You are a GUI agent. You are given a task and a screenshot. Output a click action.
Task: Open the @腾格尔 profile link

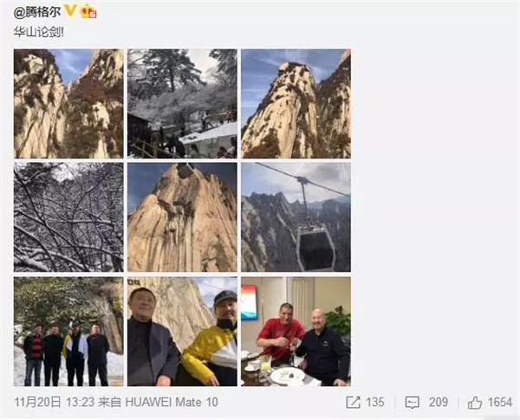click(x=37, y=12)
